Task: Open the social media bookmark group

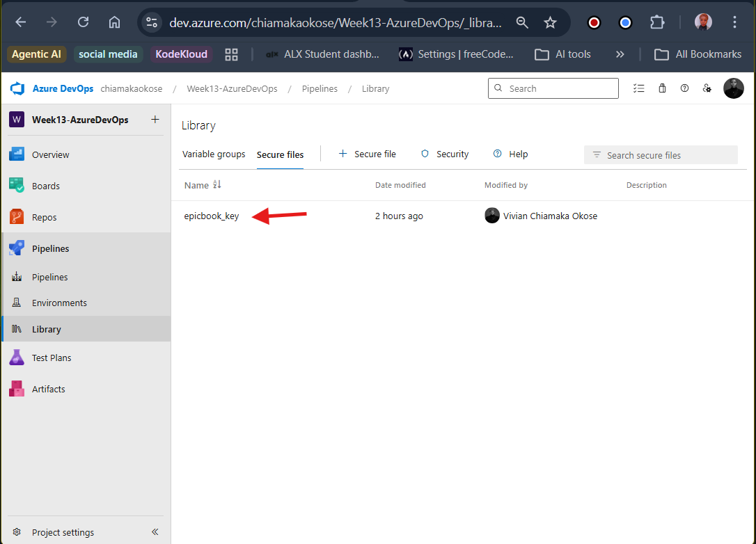Action: [x=108, y=54]
